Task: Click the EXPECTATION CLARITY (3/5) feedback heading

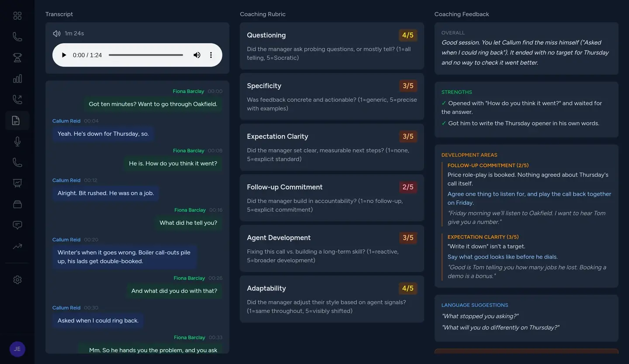Action: (483, 237)
